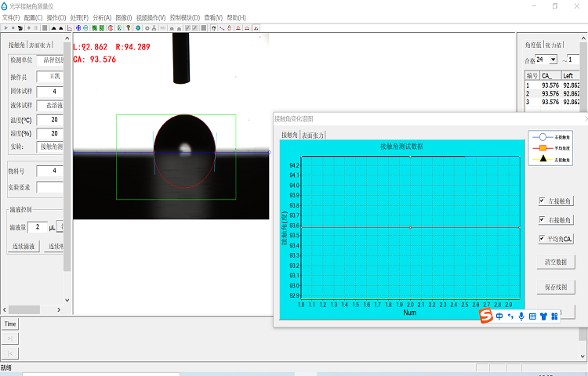Image resolution: width=588 pixels, height=376 pixels.
Task: Select the 张力值 tab in right panel
Action: [554, 45]
